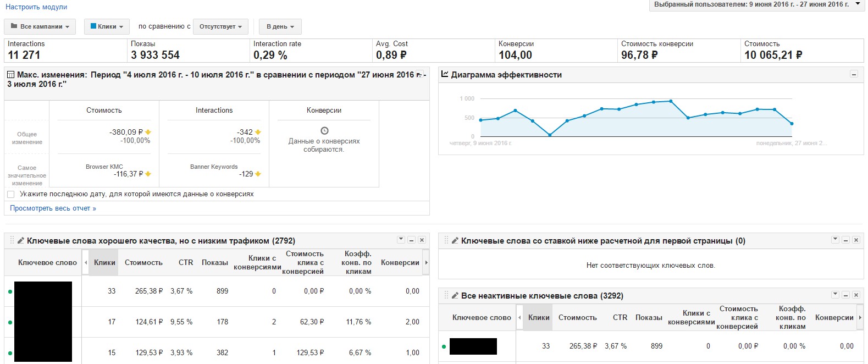Minimize the low-traffic quality keywords module
Image resolution: width=868 pixels, height=364 pixels.
click(411, 240)
